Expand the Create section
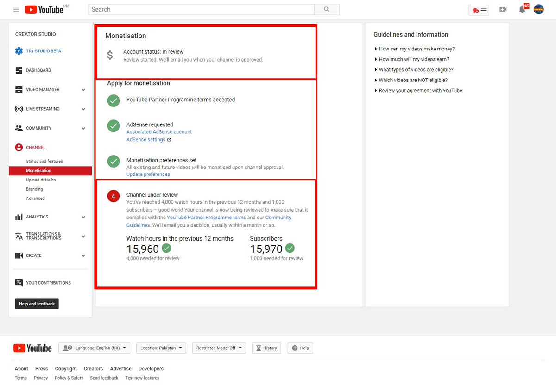Image resolution: width=556 pixels, height=392 pixels. pos(83,255)
